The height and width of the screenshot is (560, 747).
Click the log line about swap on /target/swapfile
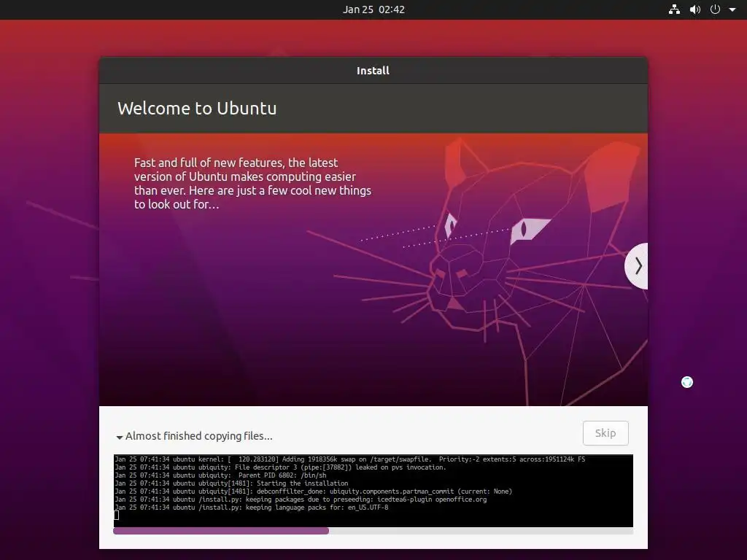(349, 459)
